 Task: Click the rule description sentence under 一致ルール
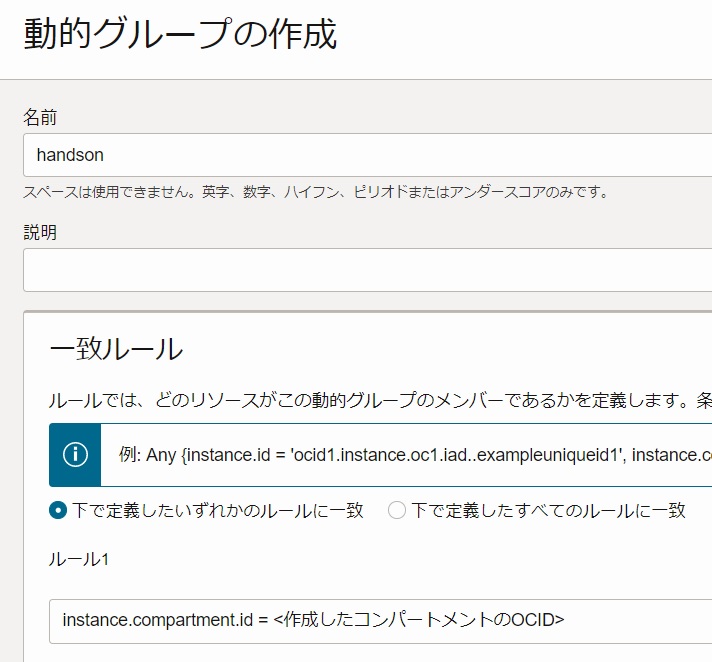click(x=380, y=401)
